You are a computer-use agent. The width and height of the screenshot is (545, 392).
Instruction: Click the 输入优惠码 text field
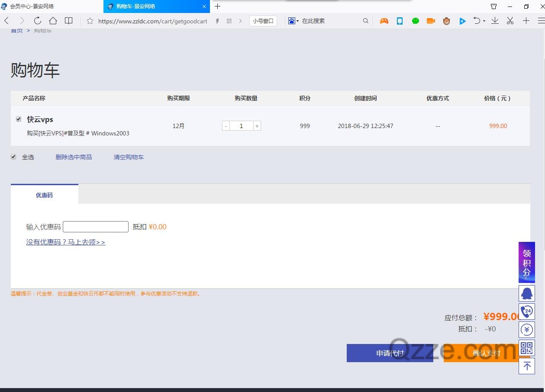96,227
